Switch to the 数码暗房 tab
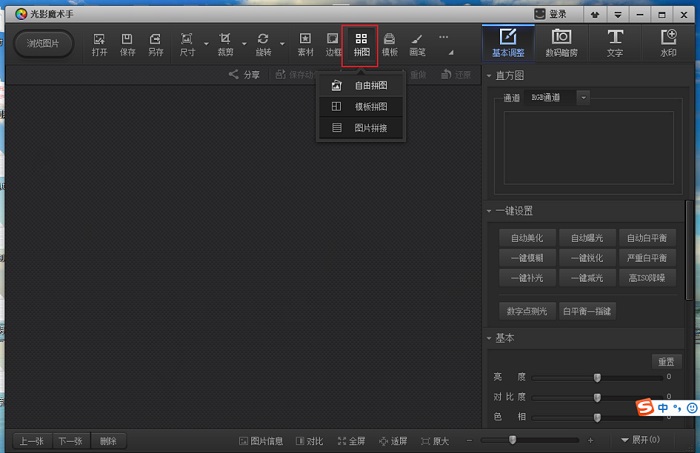 [562, 43]
